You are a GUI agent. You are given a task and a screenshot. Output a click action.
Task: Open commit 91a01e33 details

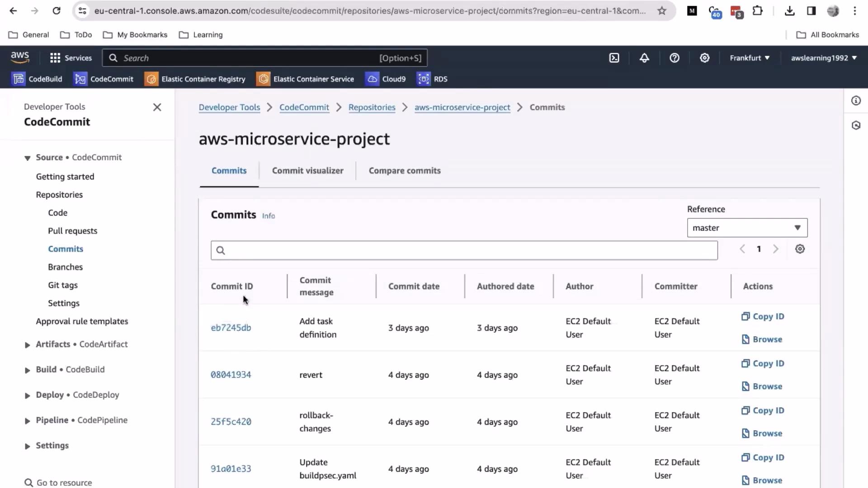pos(231,469)
